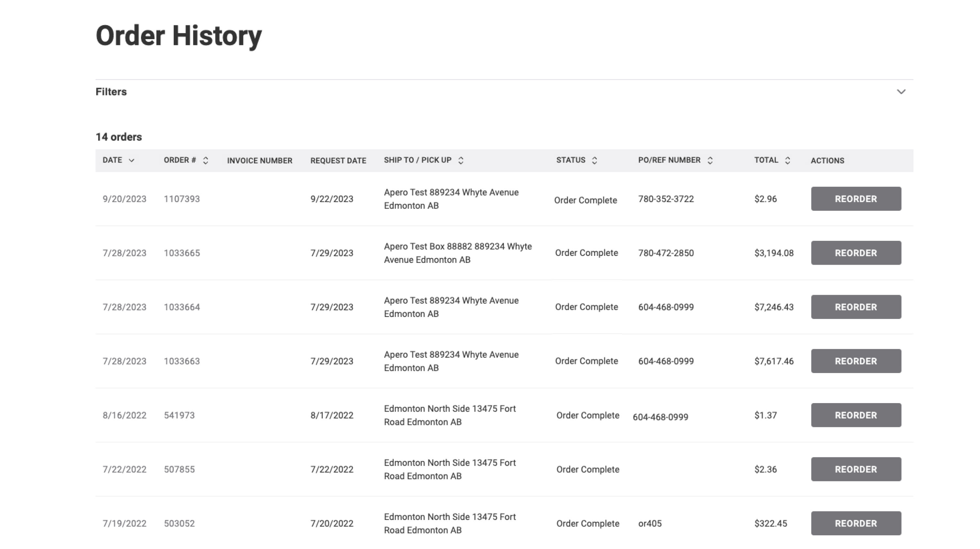Viewport: 980px width, 549px height.
Task: Reorder order 507855
Action: click(x=856, y=469)
